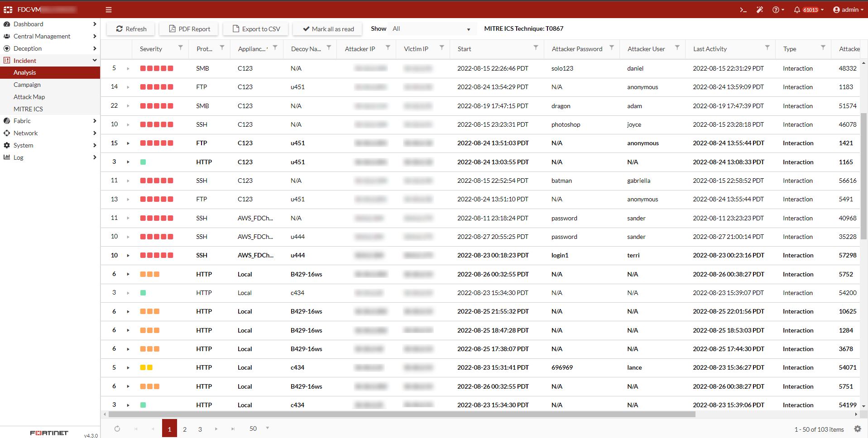Open the Attack Map submenu item
This screenshot has width=868, height=438.
click(50, 97)
